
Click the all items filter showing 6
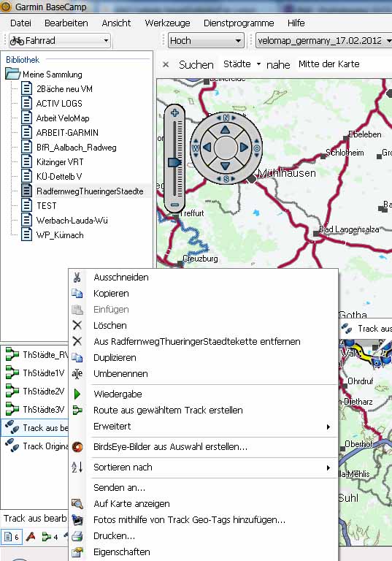12,537
